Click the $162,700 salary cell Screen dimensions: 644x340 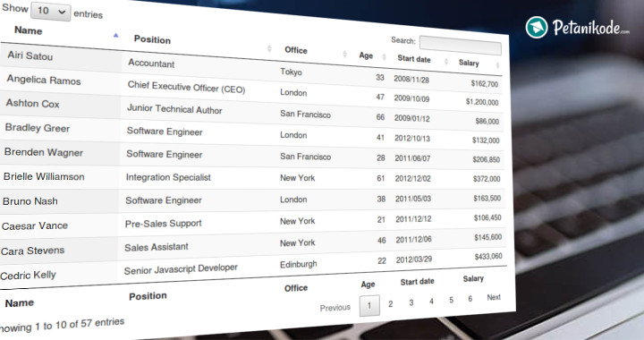pyautogui.click(x=484, y=83)
